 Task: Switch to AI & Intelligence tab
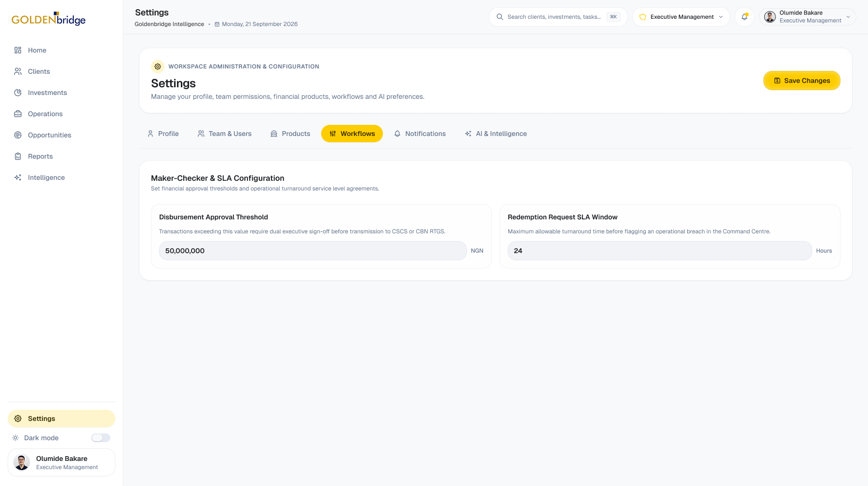(x=496, y=134)
